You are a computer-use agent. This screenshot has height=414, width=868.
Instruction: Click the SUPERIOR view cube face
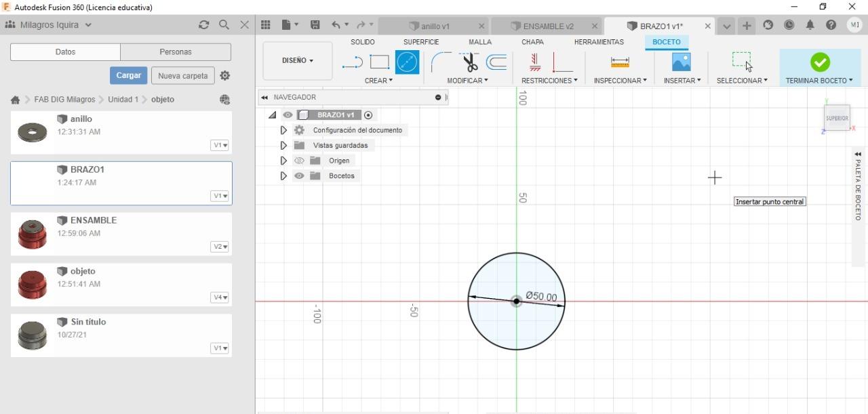click(x=837, y=118)
